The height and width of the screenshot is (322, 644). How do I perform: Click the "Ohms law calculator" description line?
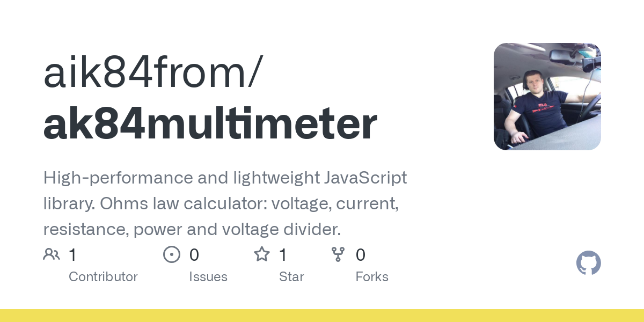pos(220,204)
